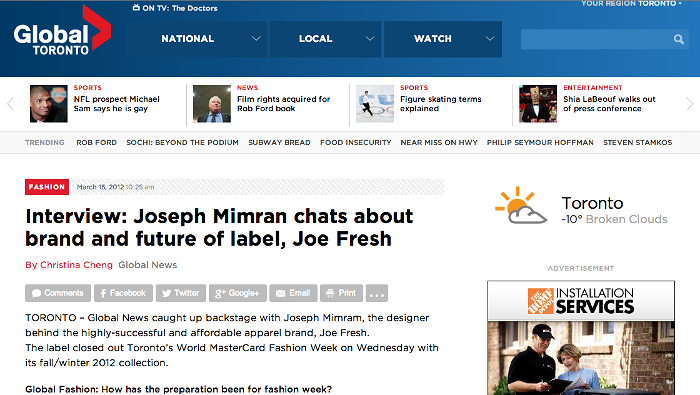Viewport: 700px width, 395px height.
Task: Show next stories with right carousel arrow
Action: coord(689,104)
